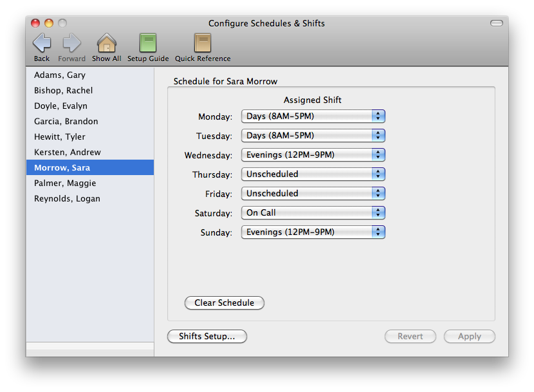Click the Forward arrow icon
This screenshot has width=534, height=392.
72,43
